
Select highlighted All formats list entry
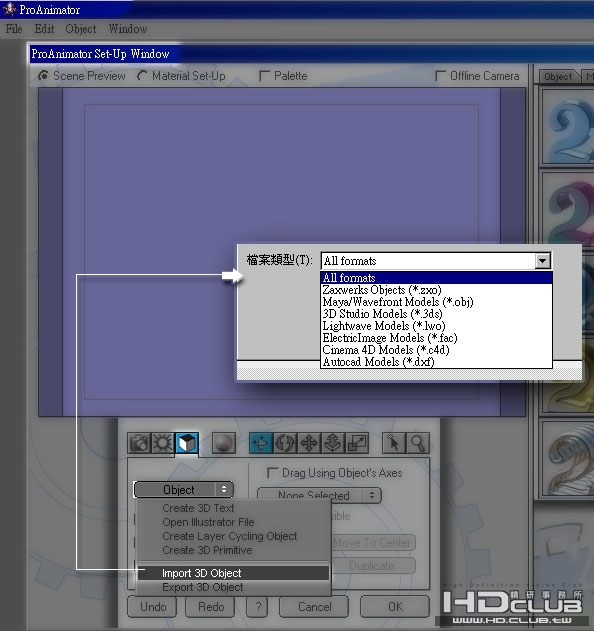(x=436, y=278)
